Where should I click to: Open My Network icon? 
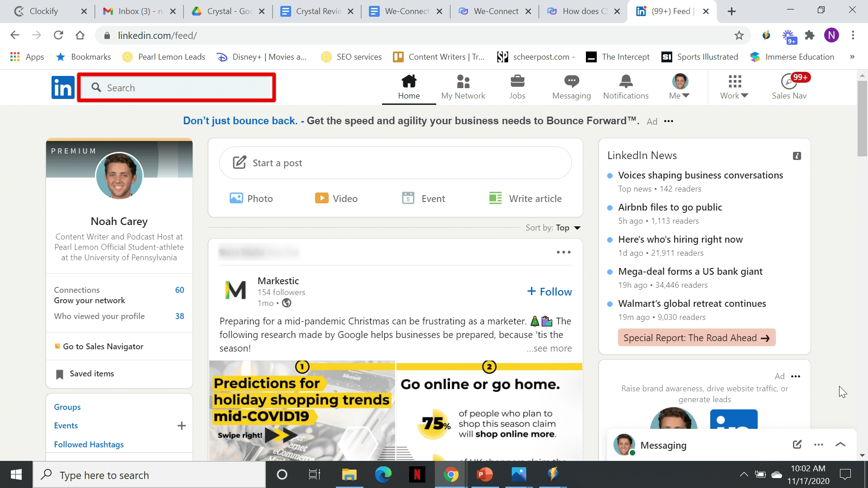(463, 81)
